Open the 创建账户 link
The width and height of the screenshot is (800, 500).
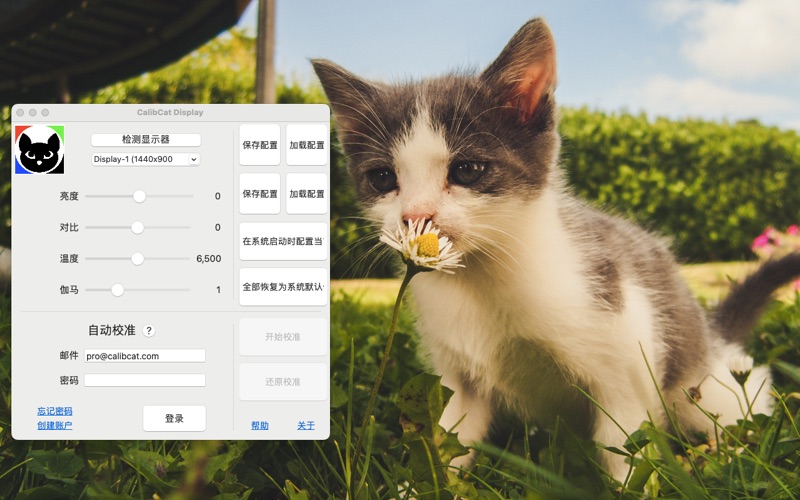(x=55, y=426)
